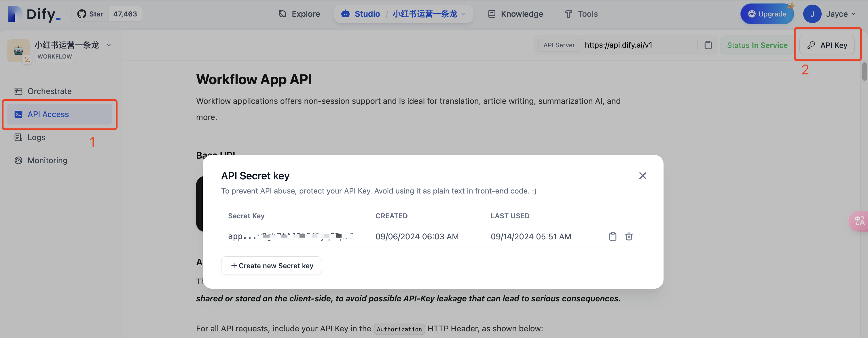868x338 pixels.
Task: Click the page vertical scrollbar
Action: (x=864, y=72)
